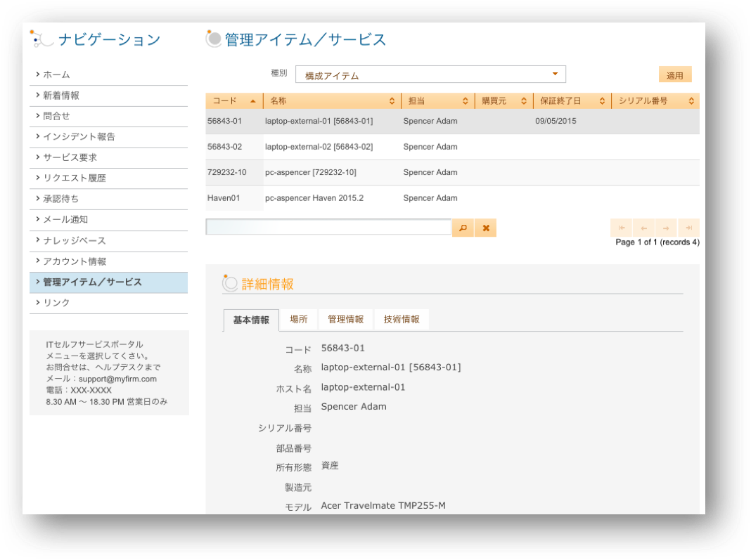Click host name value laptop-external-01
Screen dimensions: 751x560
363,387
